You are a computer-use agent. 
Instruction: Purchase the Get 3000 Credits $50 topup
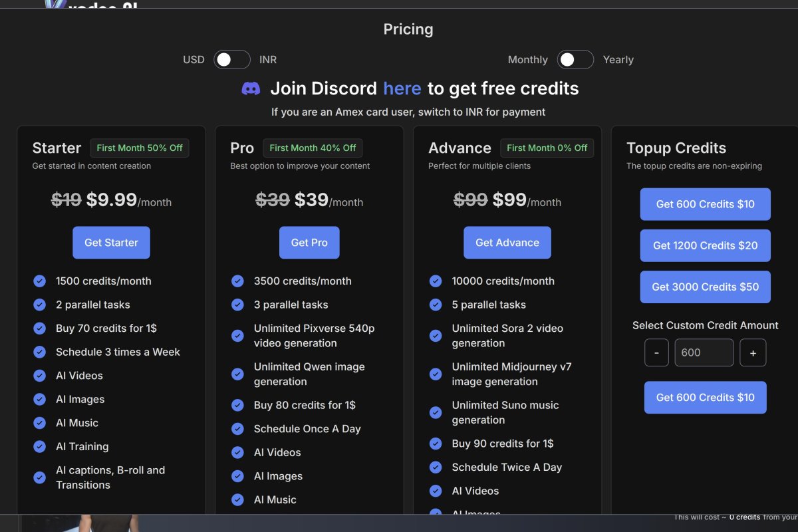pos(705,287)
